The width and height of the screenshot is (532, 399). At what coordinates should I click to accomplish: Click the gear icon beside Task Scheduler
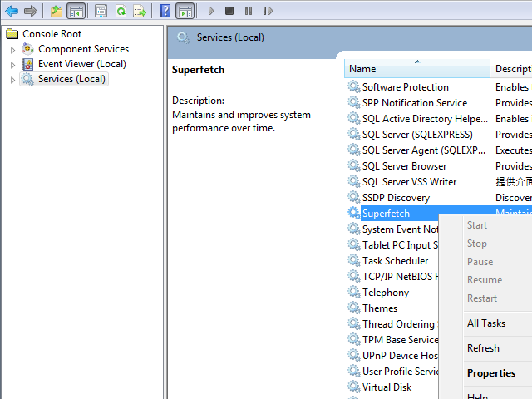coord(353,260)
